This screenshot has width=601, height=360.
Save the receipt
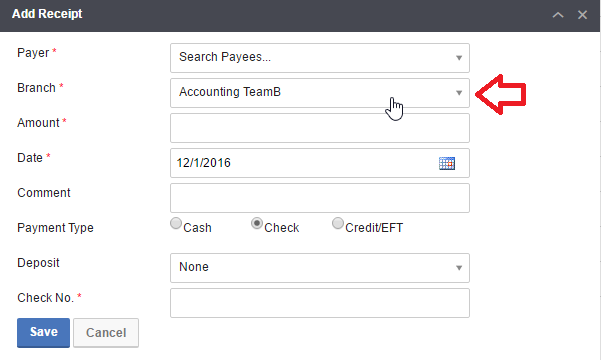[x=43, y=332]
